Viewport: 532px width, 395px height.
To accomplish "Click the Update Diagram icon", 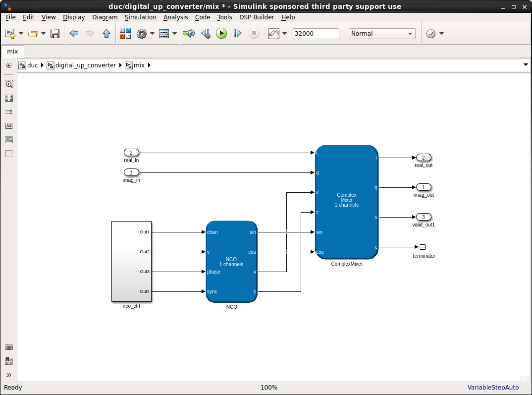I will point(189,34).
